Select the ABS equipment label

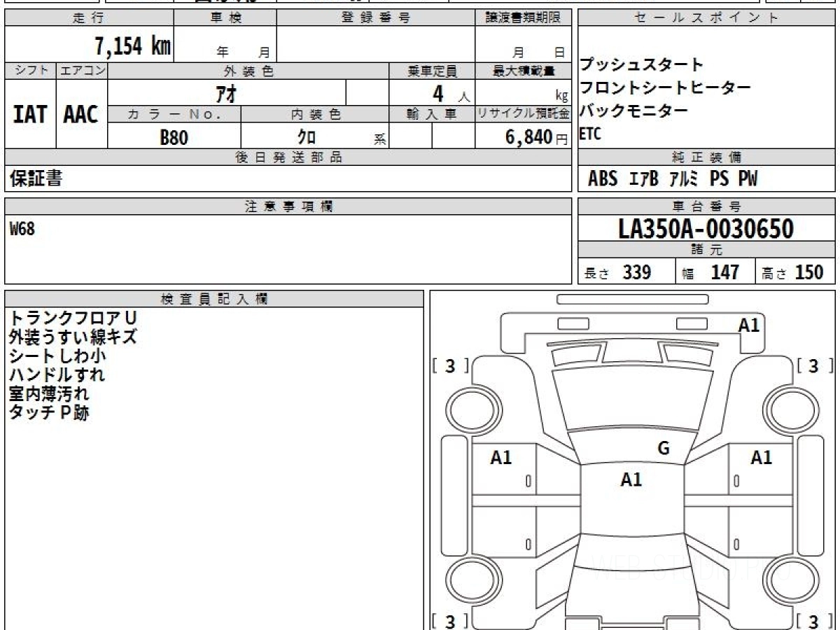coord(603,179)
